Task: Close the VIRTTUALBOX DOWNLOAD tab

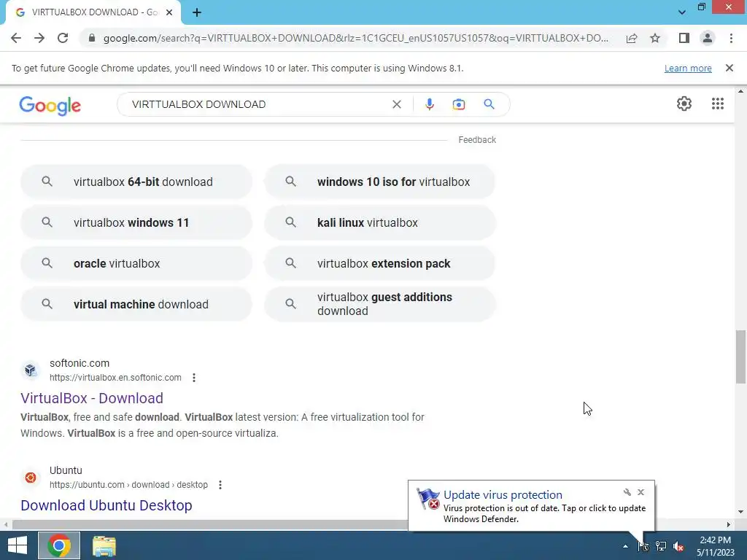Action: (x=169, y=12)
